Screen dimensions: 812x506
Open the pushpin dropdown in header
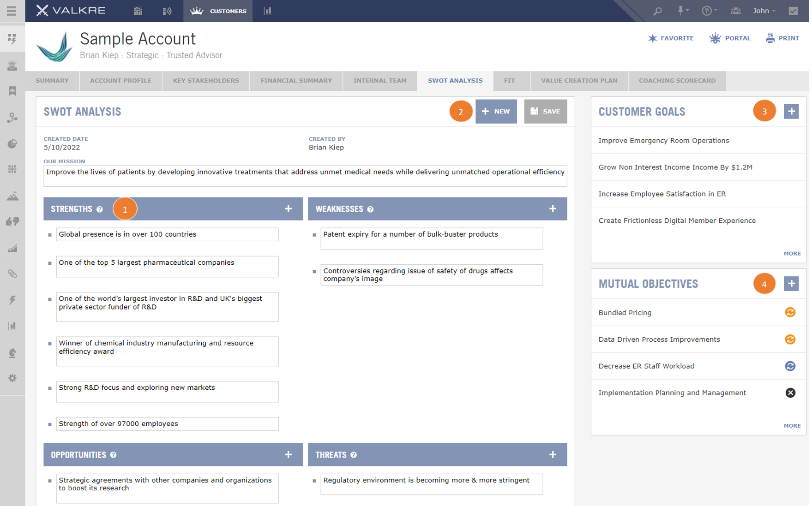pos(683,11)
